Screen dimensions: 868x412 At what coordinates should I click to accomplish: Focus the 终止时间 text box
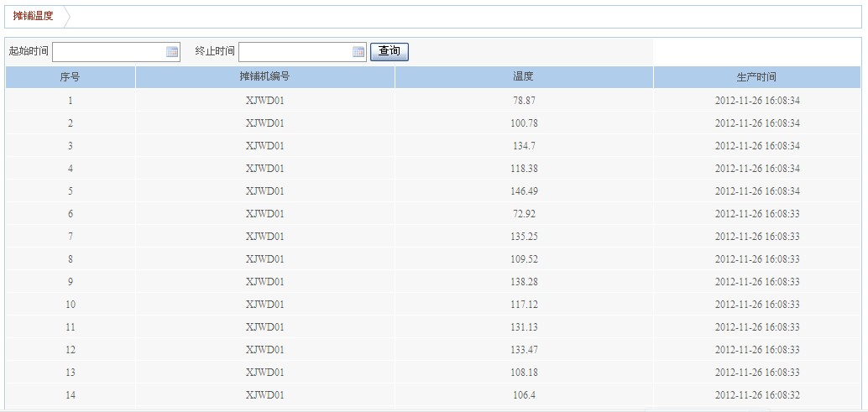pos(295,52)
